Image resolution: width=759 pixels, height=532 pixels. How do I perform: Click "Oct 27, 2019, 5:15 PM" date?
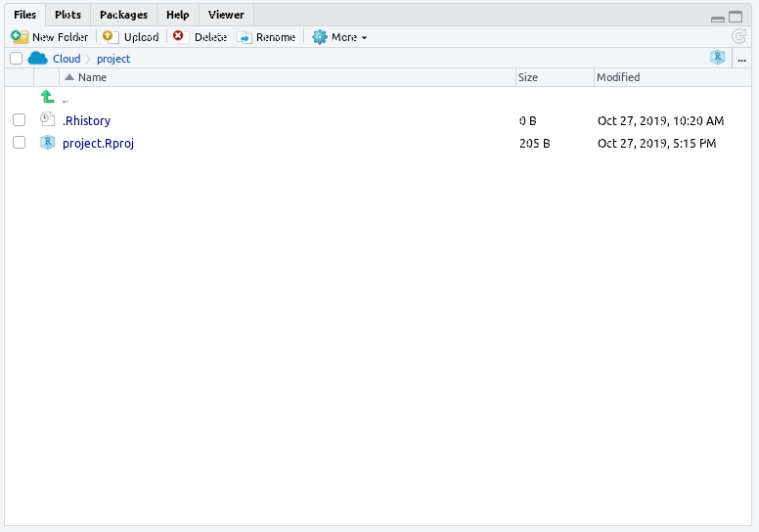[657, 144]
